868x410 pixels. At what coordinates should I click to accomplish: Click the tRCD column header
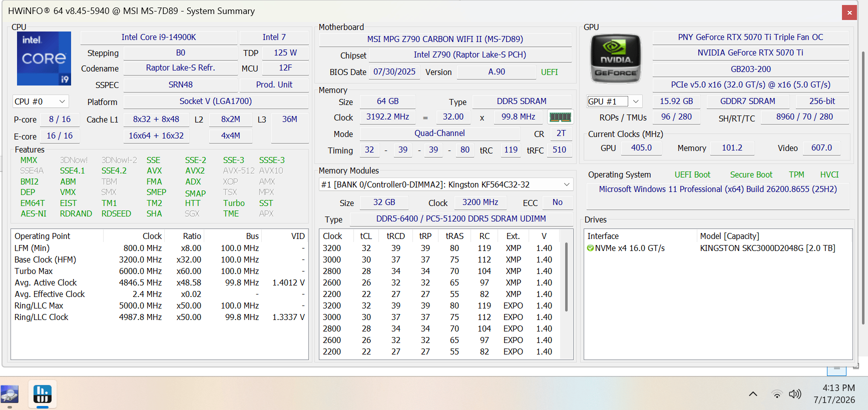click(395, 236)
